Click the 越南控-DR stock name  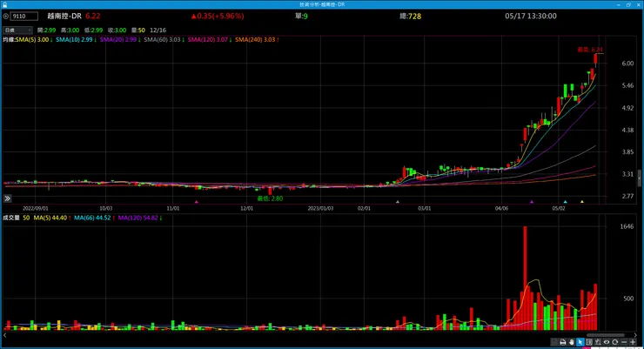64,17
